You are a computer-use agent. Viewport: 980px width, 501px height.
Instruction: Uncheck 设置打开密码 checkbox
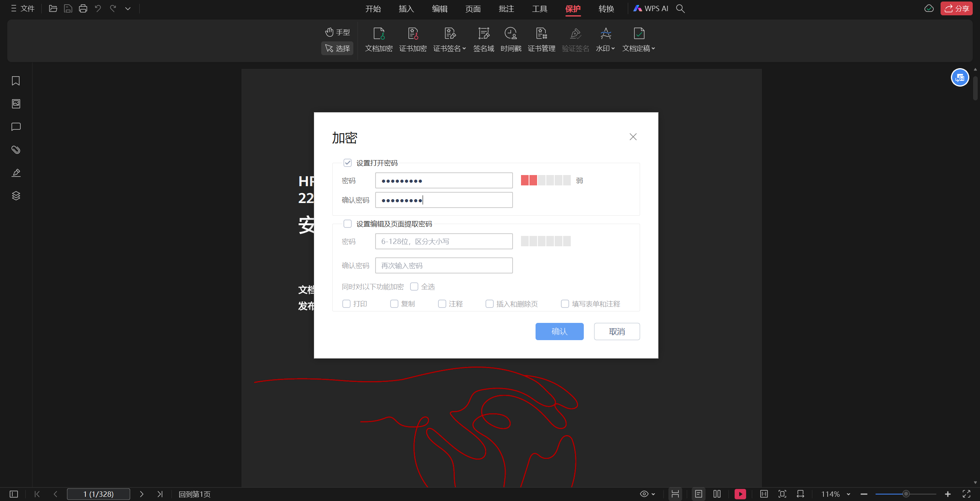[347, 163]
